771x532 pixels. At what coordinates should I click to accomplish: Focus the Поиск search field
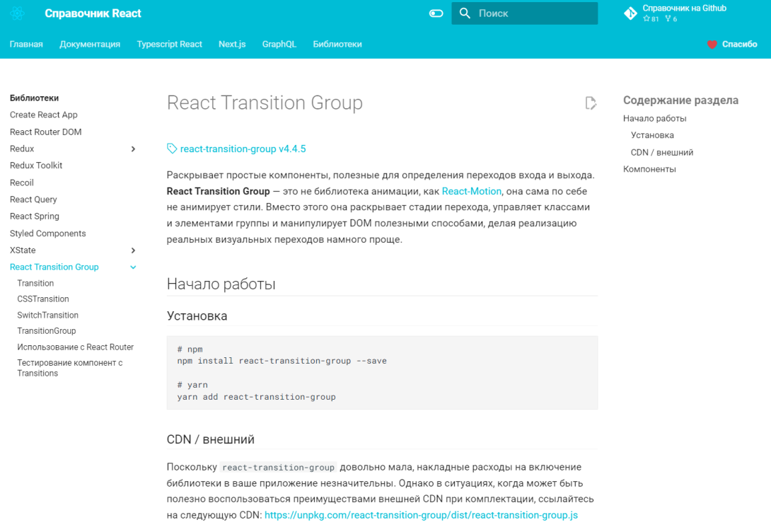click(524, 13)
